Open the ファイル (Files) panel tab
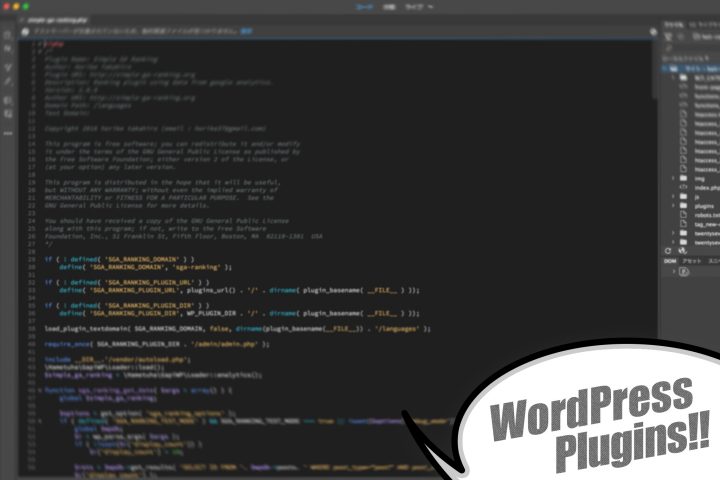720x480 pixels. (674, 25)
